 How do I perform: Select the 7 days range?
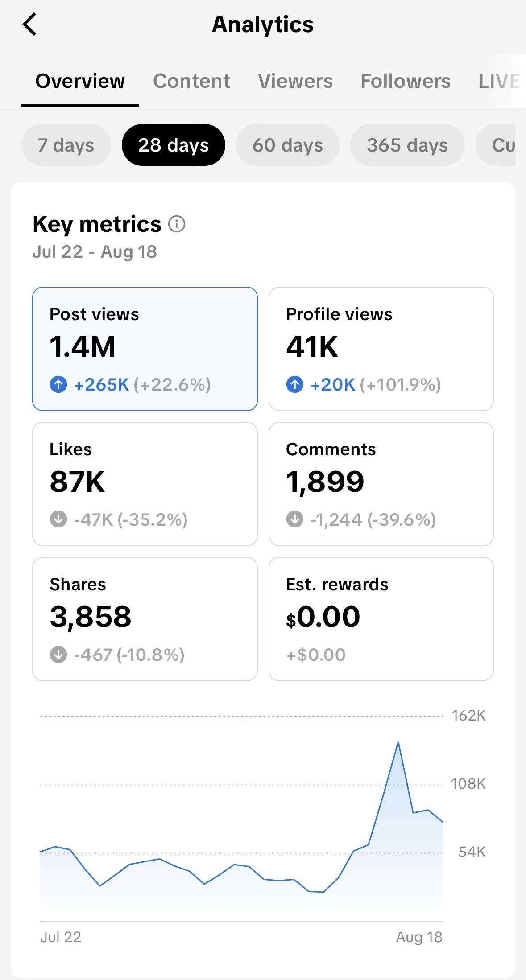[66, 145]
